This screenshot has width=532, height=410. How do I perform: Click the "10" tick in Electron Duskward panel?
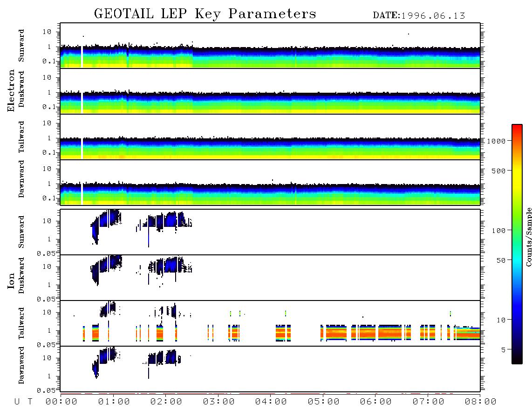tap(47, 77)
